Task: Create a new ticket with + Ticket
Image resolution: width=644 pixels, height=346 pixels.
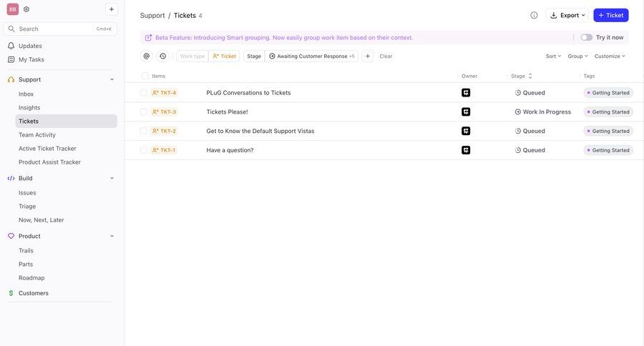Action: pos(611,15)
